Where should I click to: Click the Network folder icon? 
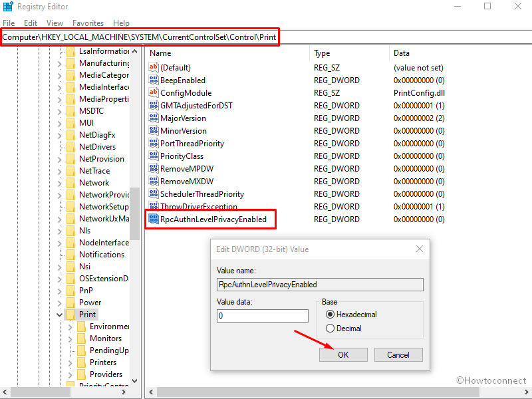tap(70, 182)
